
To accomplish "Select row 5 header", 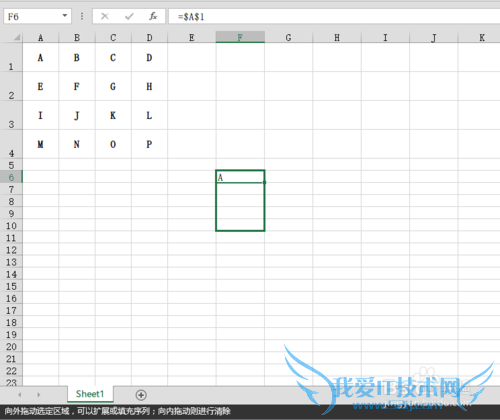I will pos(11,165).
